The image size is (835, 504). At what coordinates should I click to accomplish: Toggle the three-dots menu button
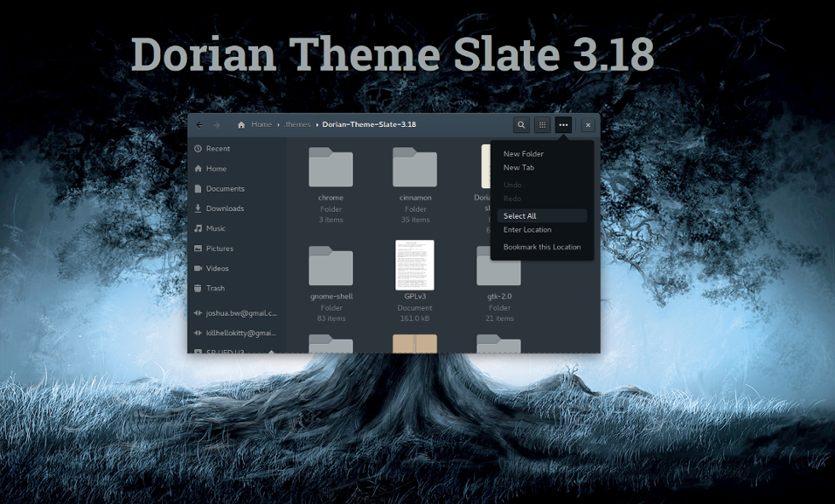tap(563, 124)
